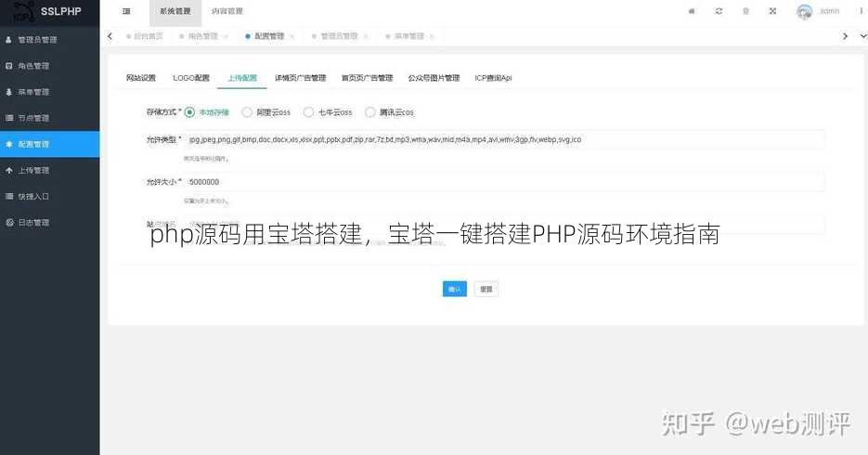Open the ICP查询Api config tab
The height and width of the screenshot is (455, 868).
(493, 78)
